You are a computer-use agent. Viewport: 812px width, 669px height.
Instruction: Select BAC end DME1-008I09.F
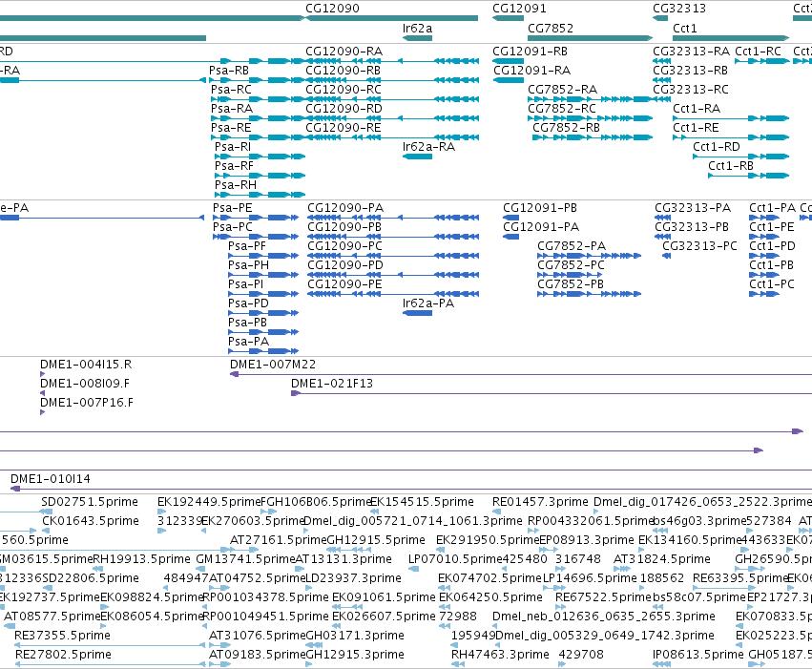coord(85,384)
